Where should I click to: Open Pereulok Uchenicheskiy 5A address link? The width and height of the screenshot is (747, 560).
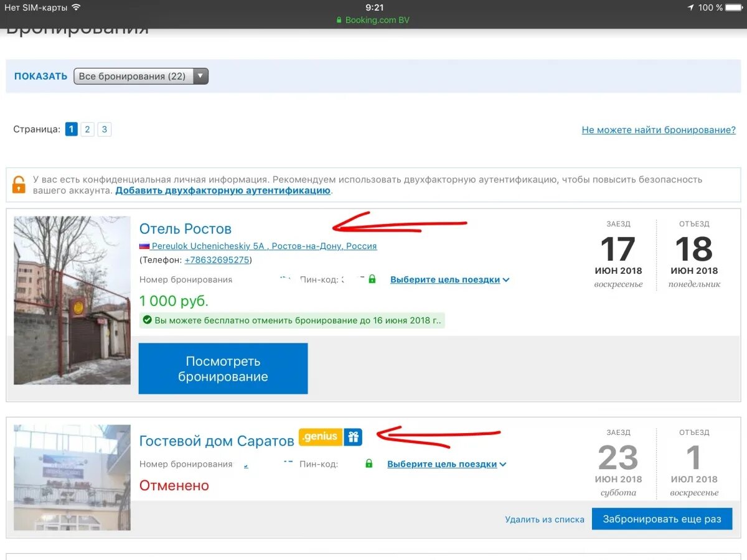265,246
